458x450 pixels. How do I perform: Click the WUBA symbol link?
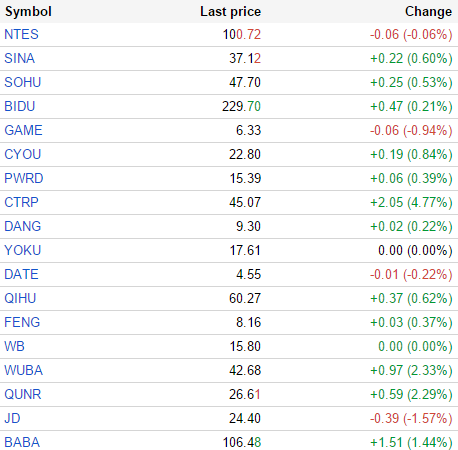pyautogui.click(x=23, y=370)
